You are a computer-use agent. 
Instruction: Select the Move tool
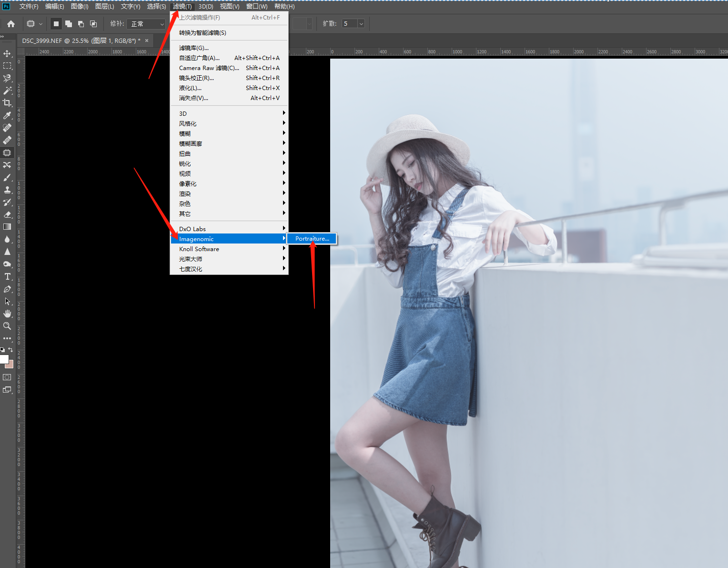tap(7, 53)
